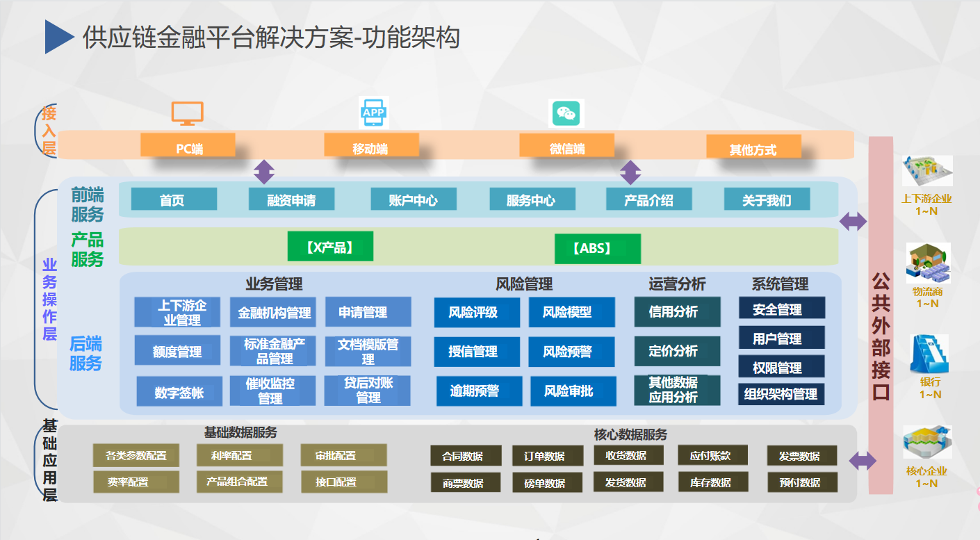Click the 上下游企业 building icon

[x=926, y=171]
